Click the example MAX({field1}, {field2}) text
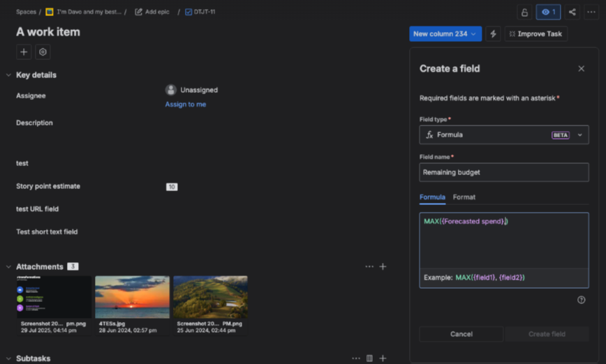606x364 pixels. (490, 278)
